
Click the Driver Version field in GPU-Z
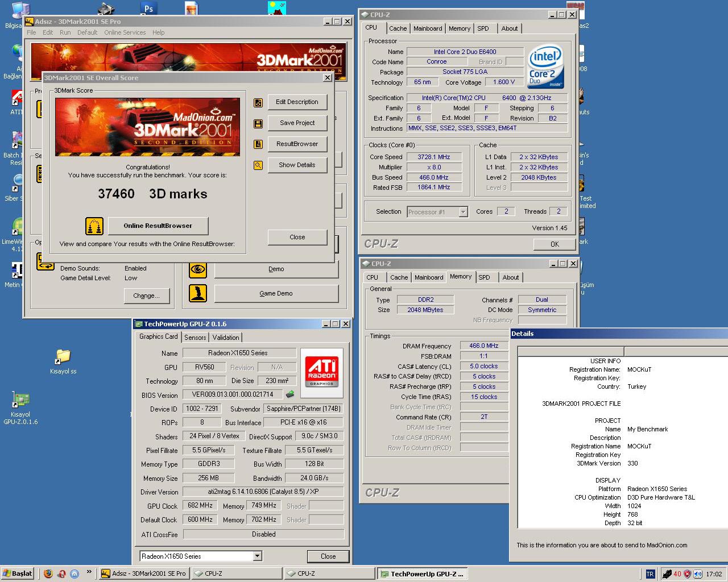[x=263, y=492]
